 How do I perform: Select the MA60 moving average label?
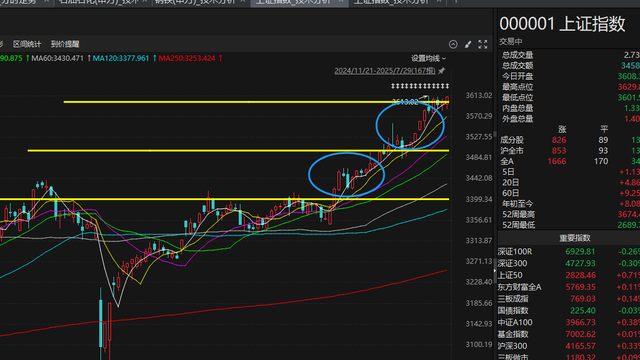(57, 58)
